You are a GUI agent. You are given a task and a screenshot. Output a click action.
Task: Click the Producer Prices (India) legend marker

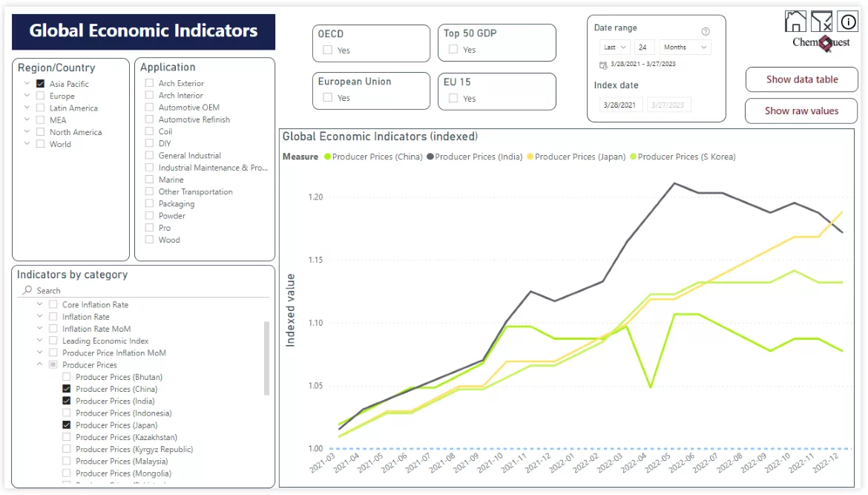click(430, 157)
